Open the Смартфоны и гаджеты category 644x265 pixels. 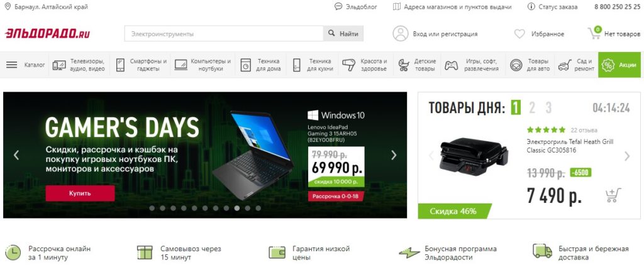(142, 65)
